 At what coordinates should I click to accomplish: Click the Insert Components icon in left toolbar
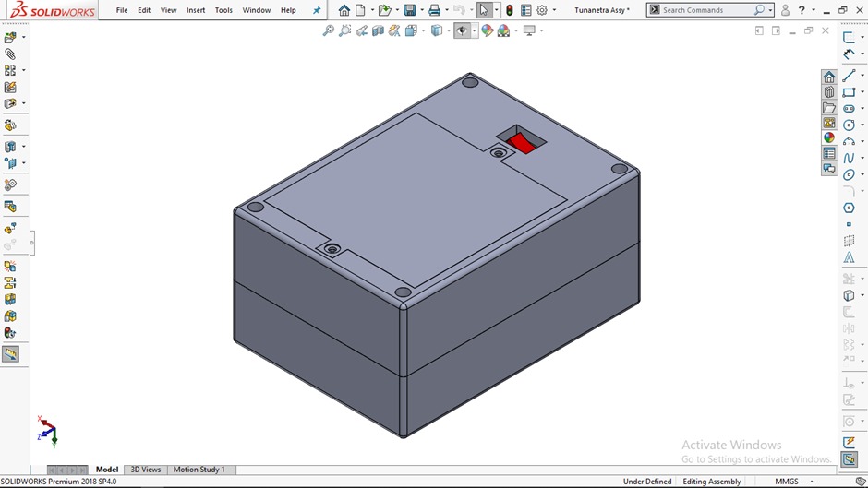coord(10,38)
